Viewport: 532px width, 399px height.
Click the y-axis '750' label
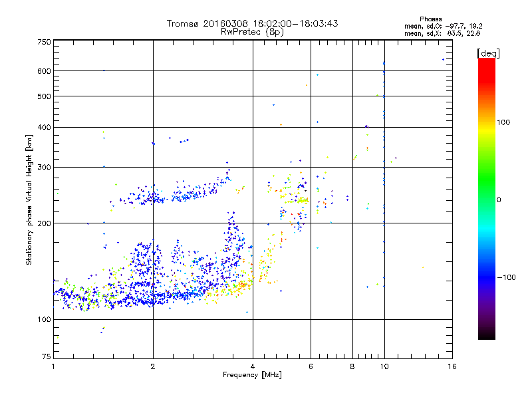click(x=45, y=42)
